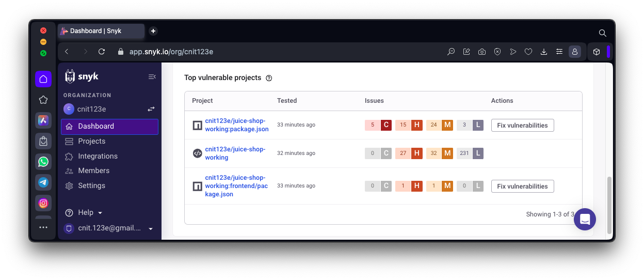
Task: Collapse the Snyk sidebar navigation
Action: (x=152, y=77)
